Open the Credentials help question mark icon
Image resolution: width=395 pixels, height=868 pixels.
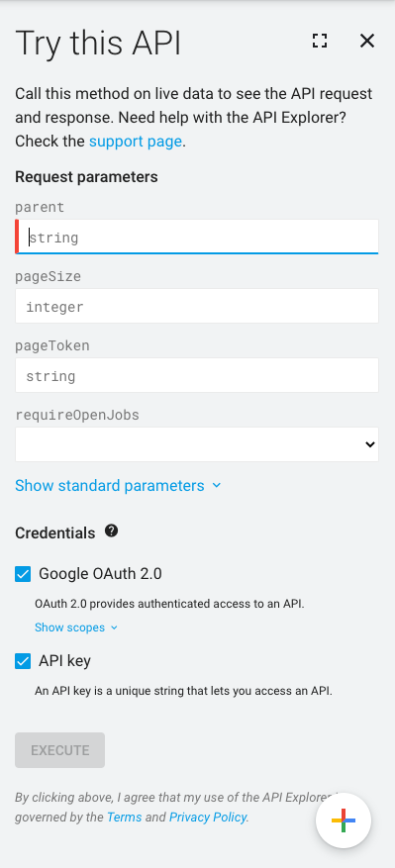point(111,531)
